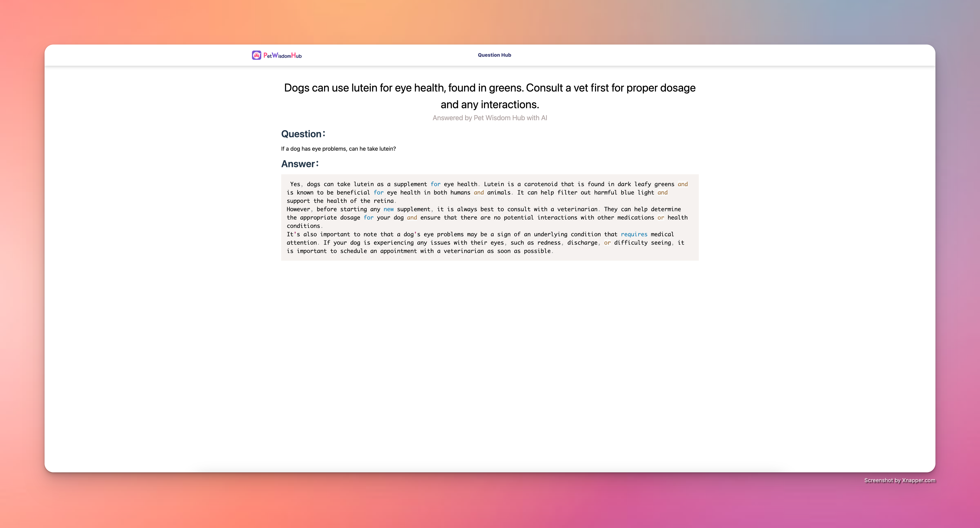Viewport: 980px width, 528px height.
Task: Open the Question Hub nav link
Action: tap(494, 55)
